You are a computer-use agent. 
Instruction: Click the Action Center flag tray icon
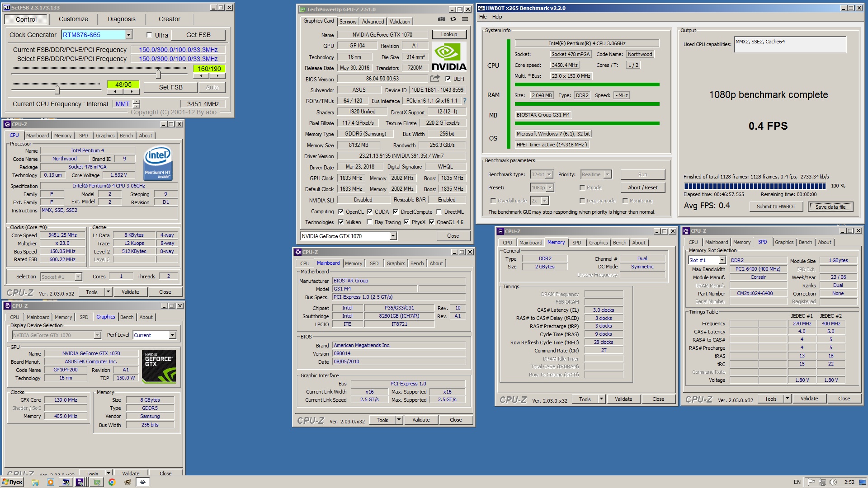click(811, 482)
